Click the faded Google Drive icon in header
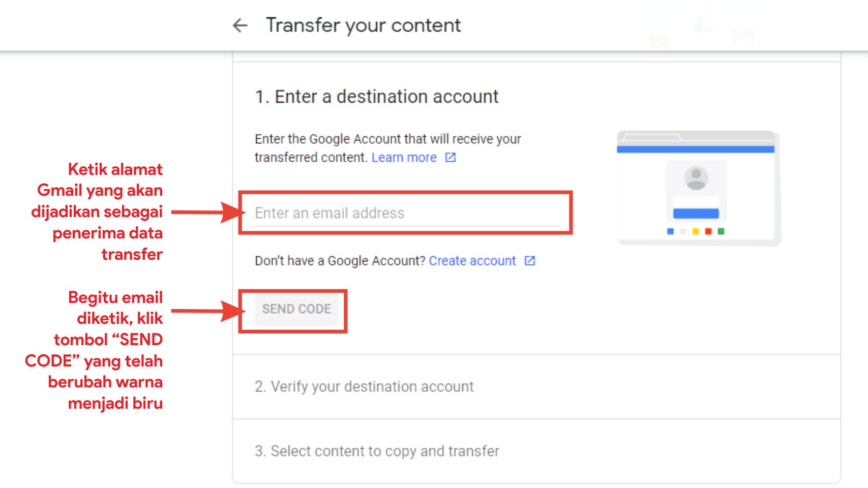The width and height of the screenshot is (868, 488). 704,24
